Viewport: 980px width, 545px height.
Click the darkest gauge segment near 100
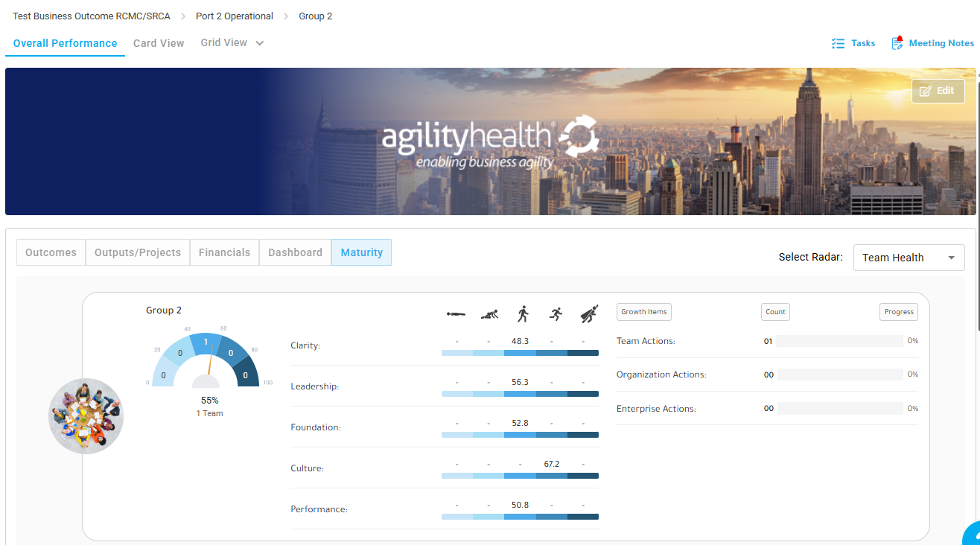[x=245, y=375]
